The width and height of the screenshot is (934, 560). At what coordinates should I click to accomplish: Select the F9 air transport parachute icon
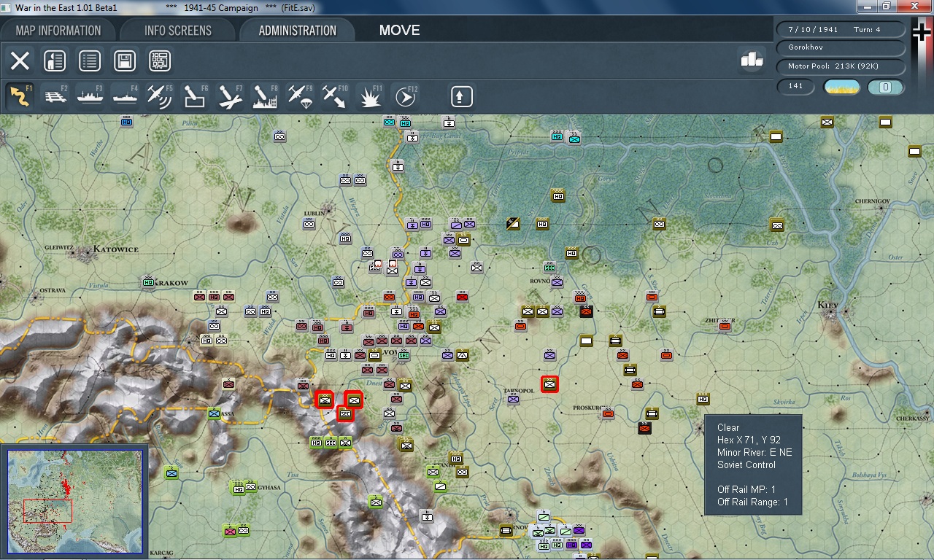click(300, 96)
